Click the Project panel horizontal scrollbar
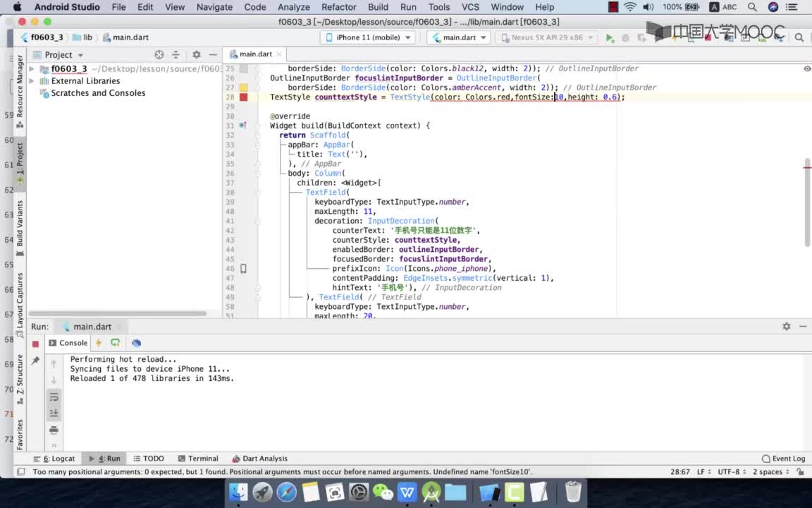 pyautogui.click(x=118, y=313)
